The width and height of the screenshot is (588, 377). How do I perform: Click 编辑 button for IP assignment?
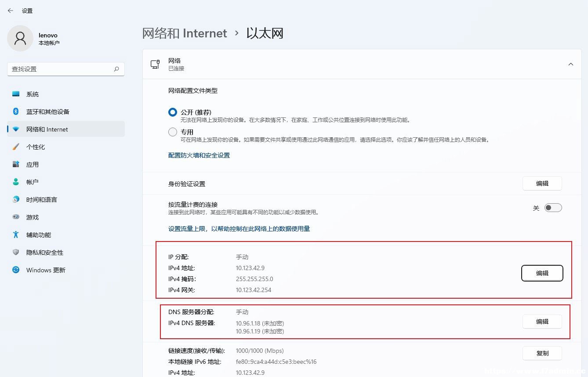(x=542, y=273)
